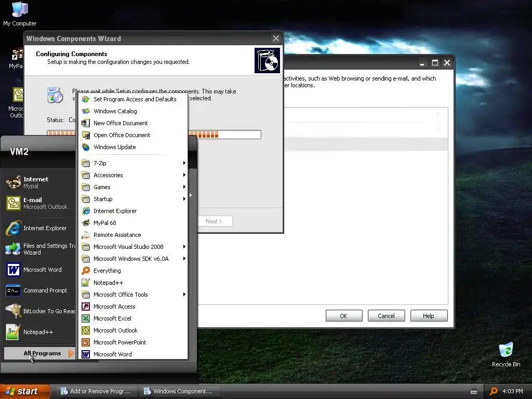Open pinned E-mail Microsoft Outlook item

click(39, 203)
